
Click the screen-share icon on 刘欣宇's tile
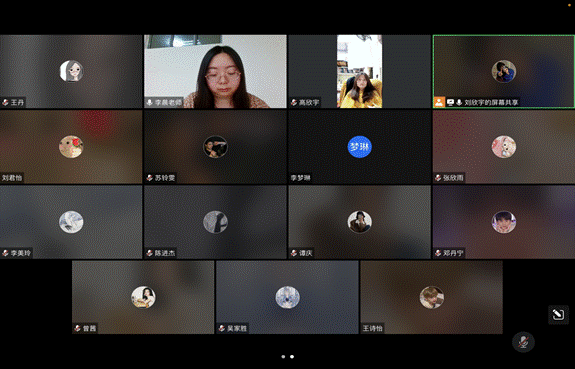[x=450, y=102]
